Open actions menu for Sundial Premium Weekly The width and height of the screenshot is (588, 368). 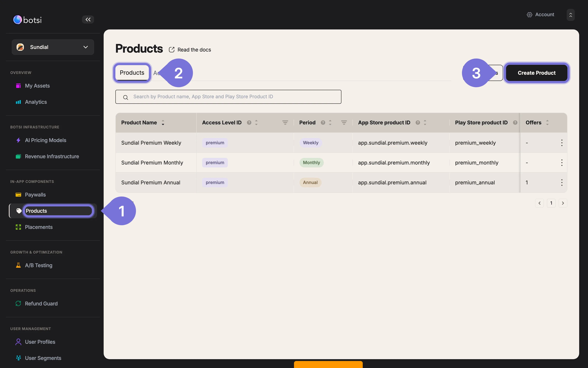pos(562,143)
